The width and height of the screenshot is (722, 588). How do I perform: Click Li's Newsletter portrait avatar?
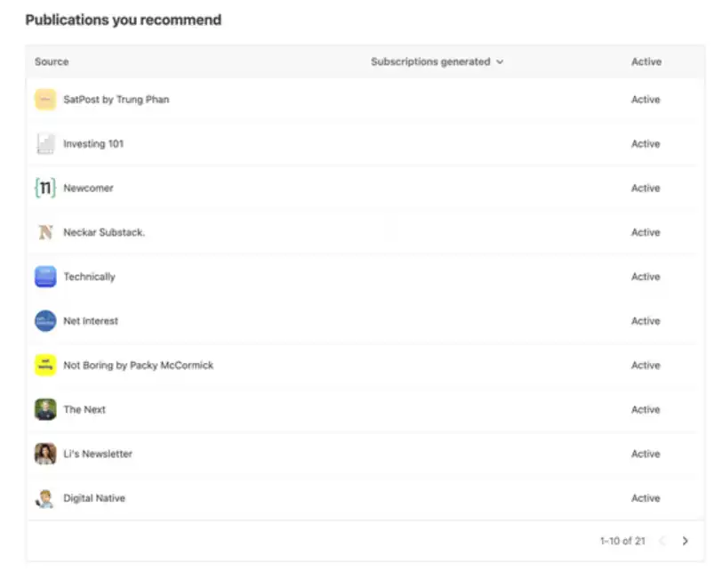[45, 454]
